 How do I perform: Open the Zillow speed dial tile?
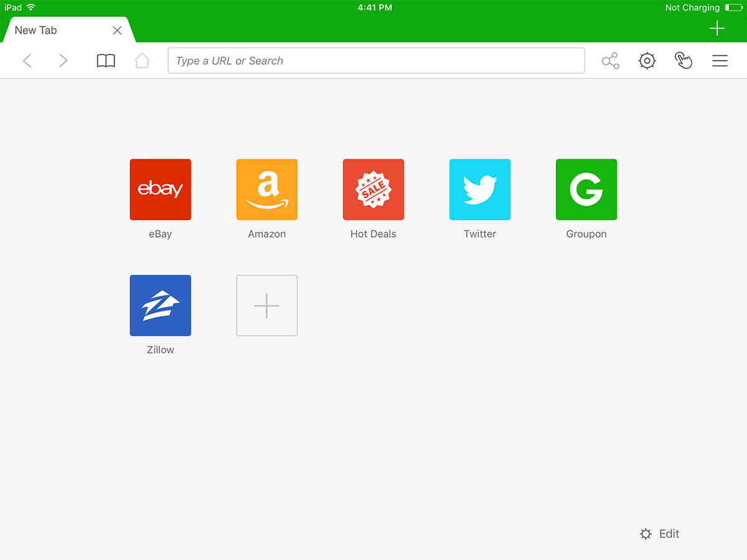161,306
